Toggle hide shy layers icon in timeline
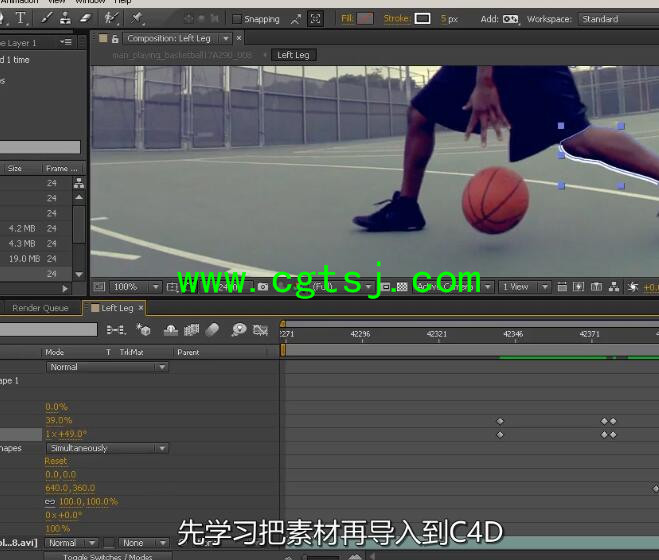 170,330
